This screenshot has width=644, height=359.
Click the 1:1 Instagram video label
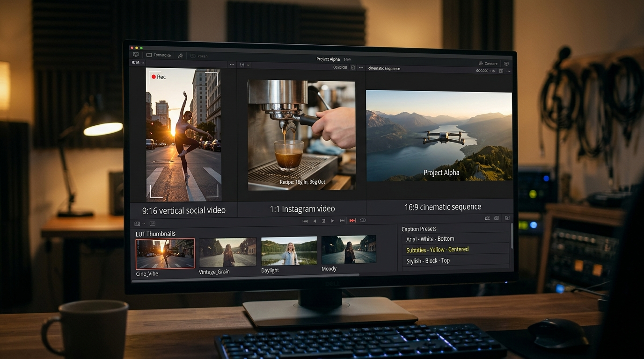point(302,209)
